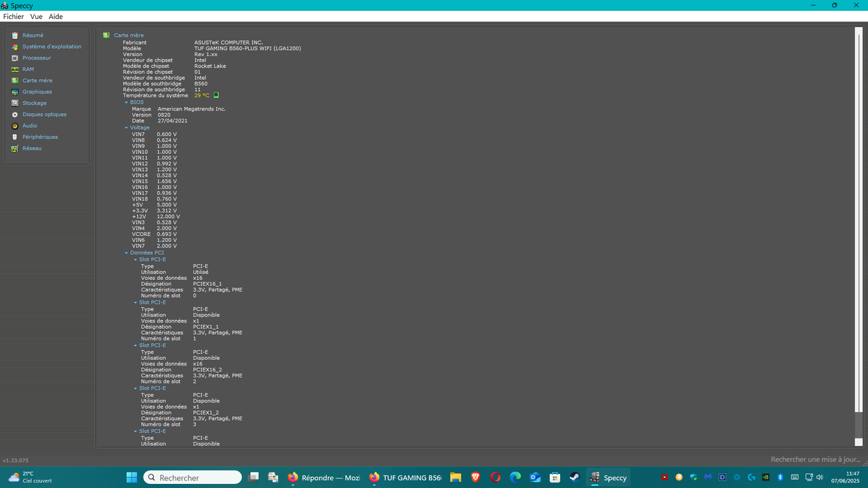
Task: Click the Carte mère heading text
Action: click(129, 35)
